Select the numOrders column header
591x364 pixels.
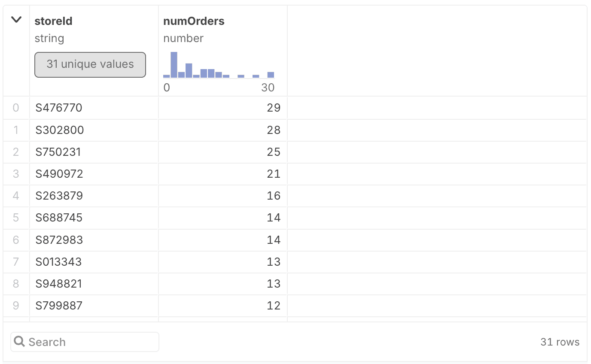[194, 21]
